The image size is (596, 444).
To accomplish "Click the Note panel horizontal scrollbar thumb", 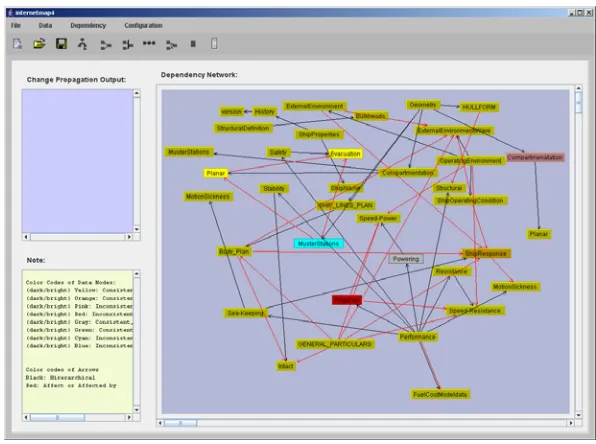I will pyautogui.click(x=57, y=417).
